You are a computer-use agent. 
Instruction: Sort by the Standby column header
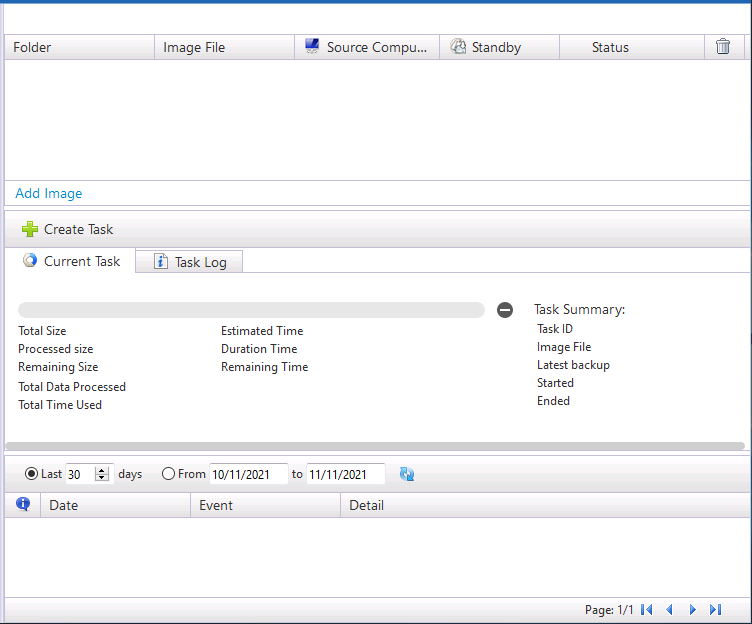(x=497, y=47)
